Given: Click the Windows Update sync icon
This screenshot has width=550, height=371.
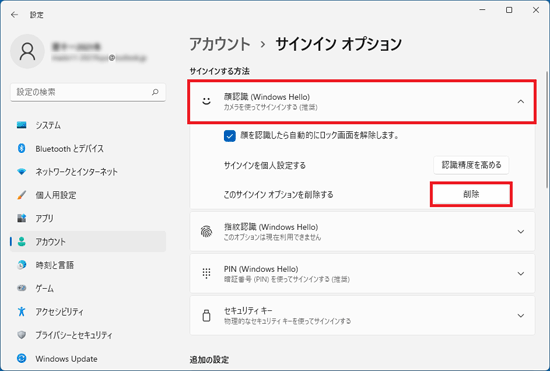Looking at the screenshot, I should (x=22, y=358).
